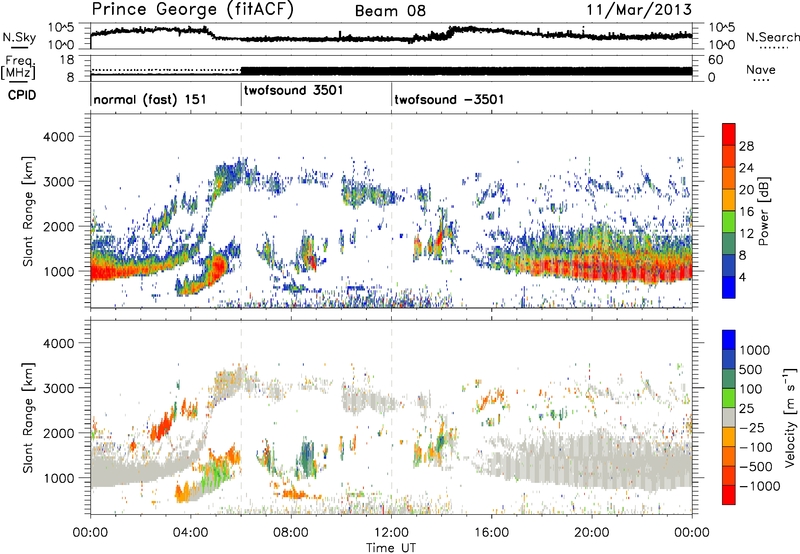
Task: Click the '16' value on power scale
Action: click(x=746, y=212)
